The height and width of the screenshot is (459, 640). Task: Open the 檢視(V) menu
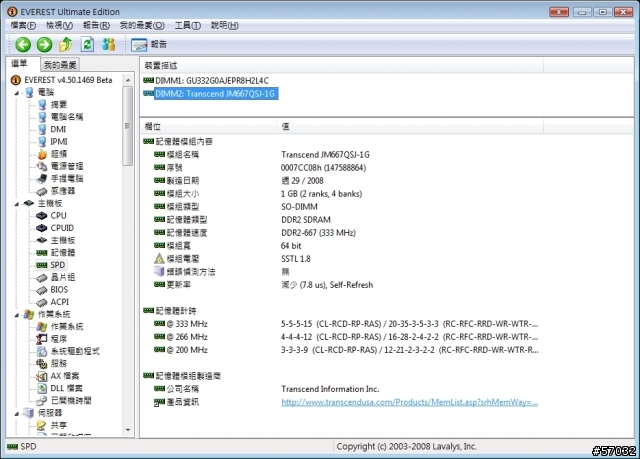click(59, 25)
